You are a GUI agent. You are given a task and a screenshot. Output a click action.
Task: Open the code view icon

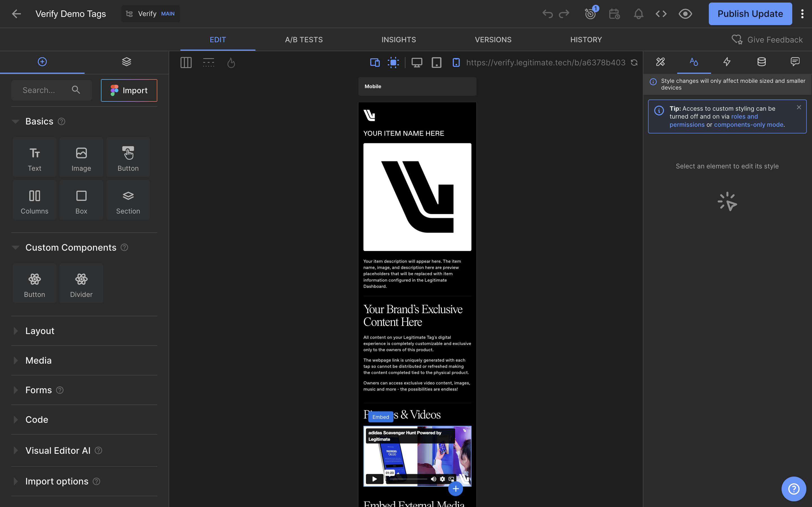point(661,14)
